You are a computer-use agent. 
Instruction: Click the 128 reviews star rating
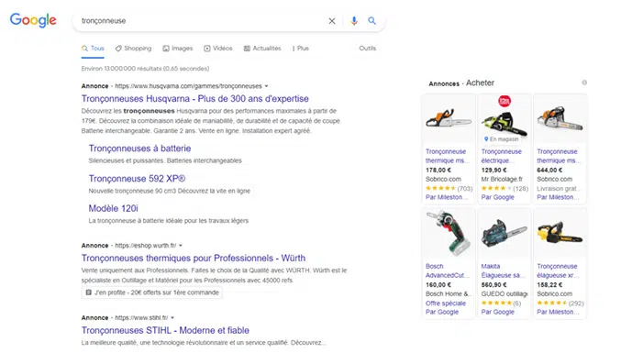(x=504, y=188)
